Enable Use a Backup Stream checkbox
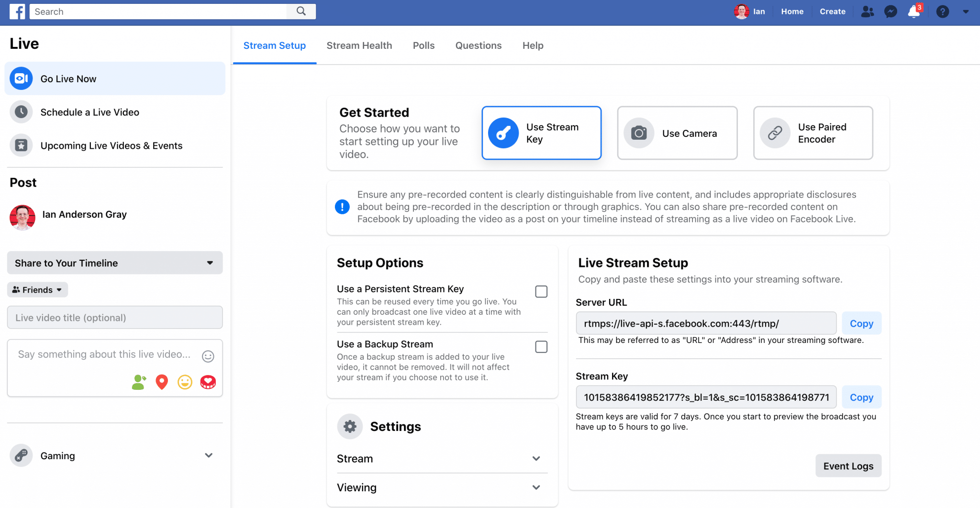The width and height of the screenshot is (980, 508). click(x=541, y=347)
